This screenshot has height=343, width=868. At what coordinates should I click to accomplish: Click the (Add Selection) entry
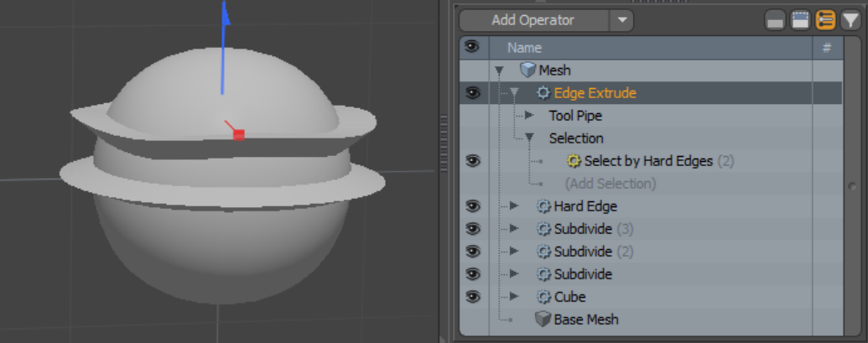coord(610,184)
